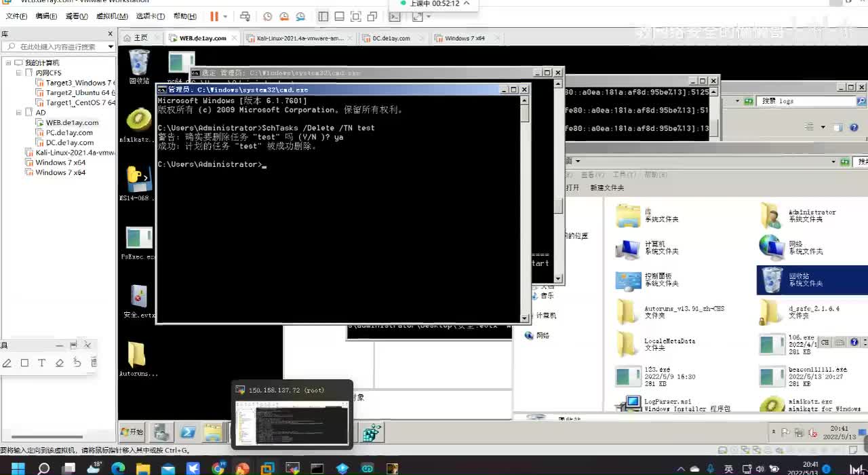Select the 控制面板 item in explorer

648,280
